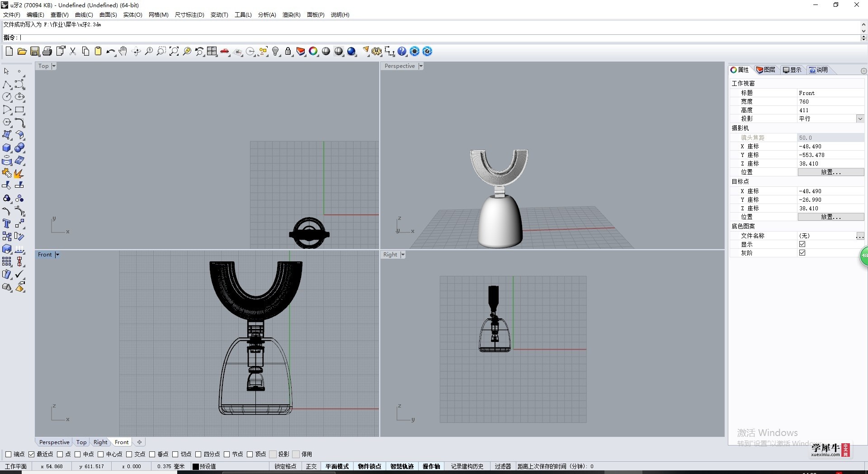Uncheck the 最近点 osnap checkbox
This screenshot has width=868, height=474.
(31, 454)
